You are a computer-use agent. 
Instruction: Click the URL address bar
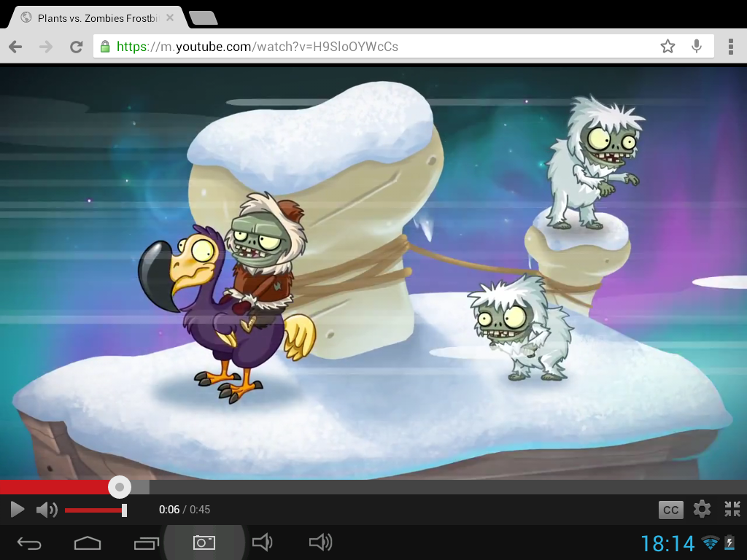pos(403,46)
